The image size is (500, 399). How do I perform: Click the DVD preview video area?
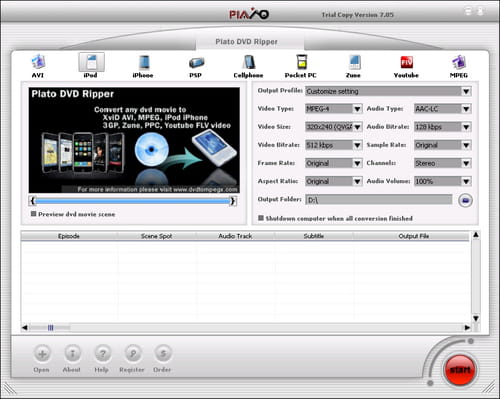click(134, 140)
